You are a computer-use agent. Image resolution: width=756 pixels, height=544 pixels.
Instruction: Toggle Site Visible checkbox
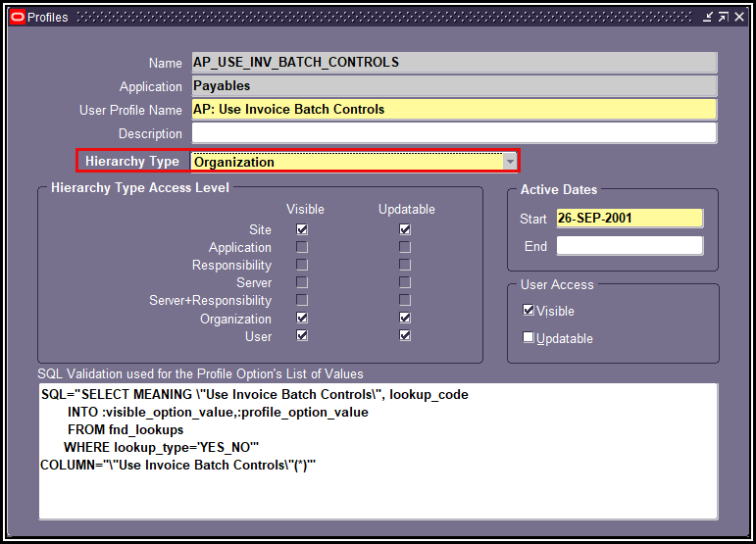tap(302, 229)
